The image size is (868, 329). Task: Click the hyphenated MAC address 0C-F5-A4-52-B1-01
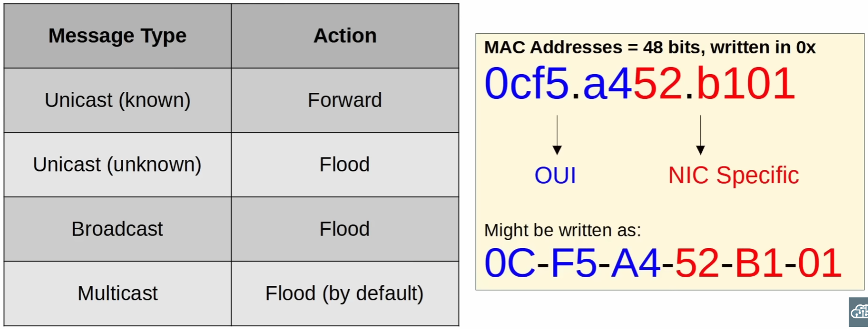point(663,263)
